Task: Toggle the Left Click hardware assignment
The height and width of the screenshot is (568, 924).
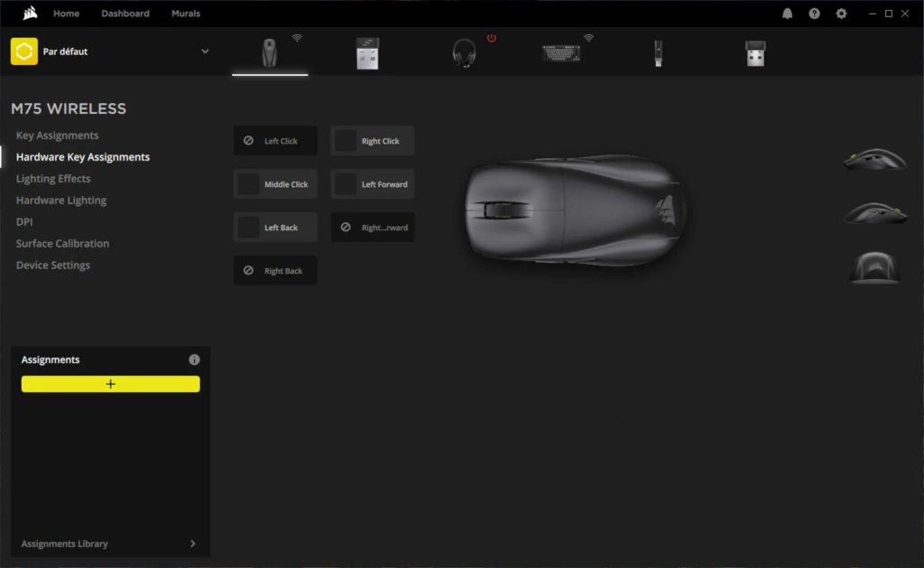Action: [275, 141]
